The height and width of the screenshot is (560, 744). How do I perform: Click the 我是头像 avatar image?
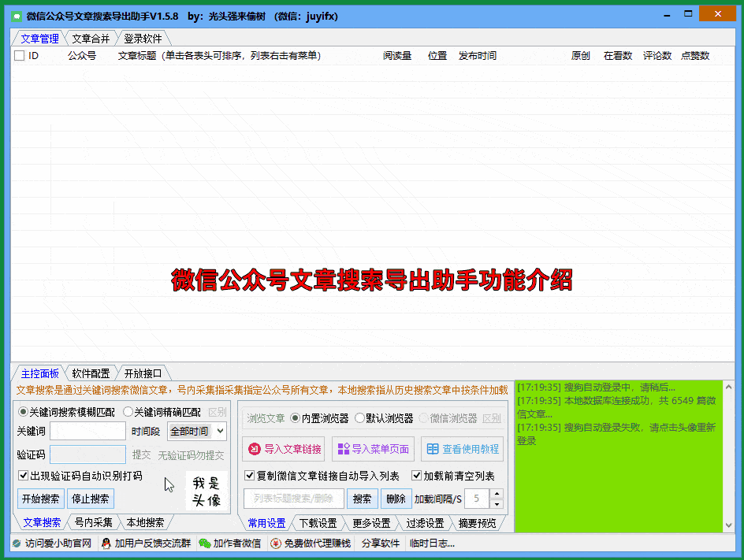click(x=206, y=492)
